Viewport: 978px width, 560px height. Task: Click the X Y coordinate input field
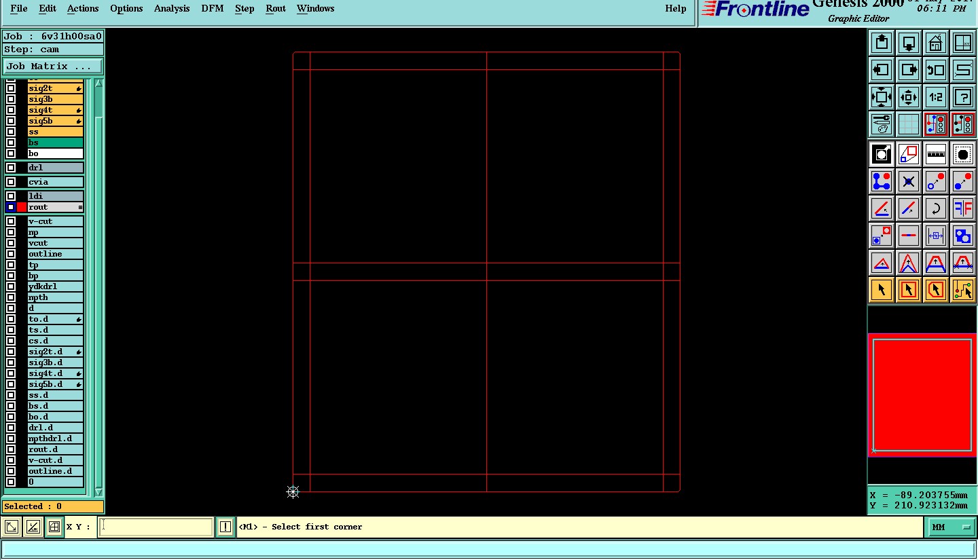(156, 527)
